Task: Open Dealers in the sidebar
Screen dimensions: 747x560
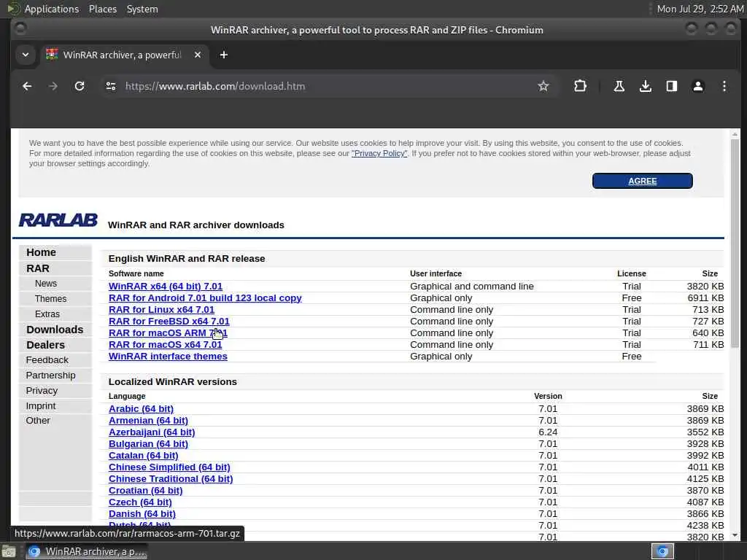Action: coord(46,345)
